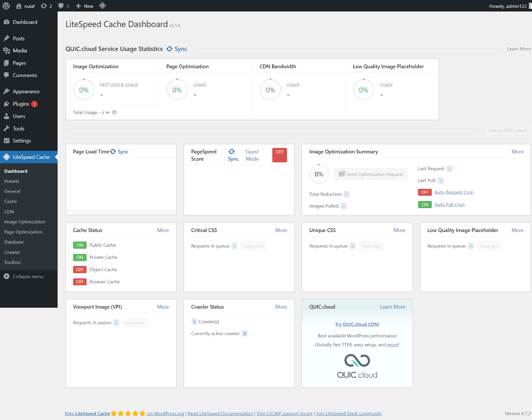Toggle Auto Pull Cron ON badge
532x420 pixels.
click(425, 205)
